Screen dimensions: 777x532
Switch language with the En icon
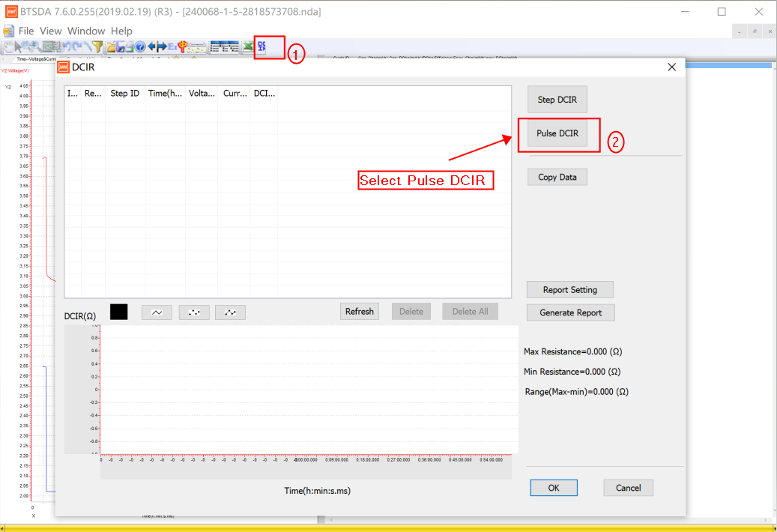172,46
